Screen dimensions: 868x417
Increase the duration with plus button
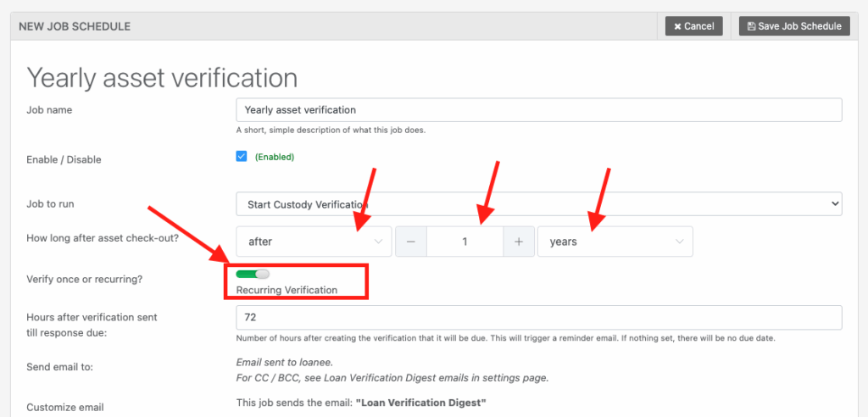click(519, 242)
